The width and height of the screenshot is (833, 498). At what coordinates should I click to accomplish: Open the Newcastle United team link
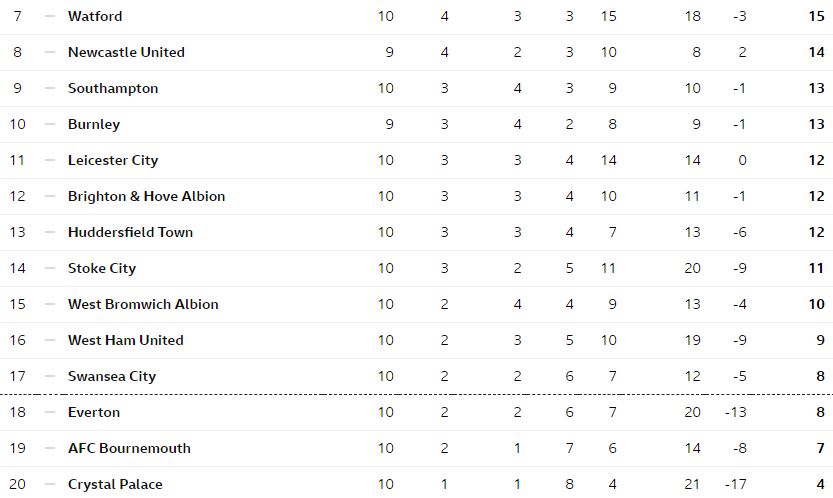pos(126,53)
